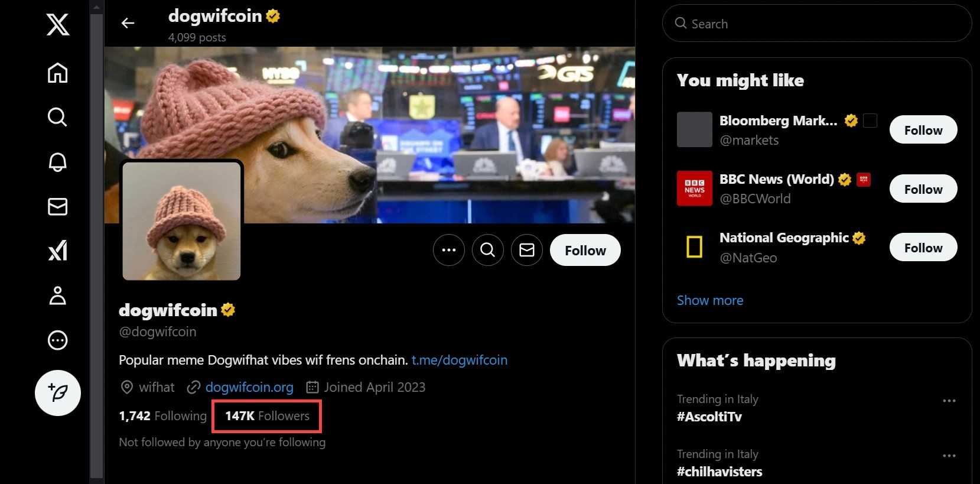Visit the dogwifcoin.org website link
This screenshot has width=980, height=484.
click(249, 387)
